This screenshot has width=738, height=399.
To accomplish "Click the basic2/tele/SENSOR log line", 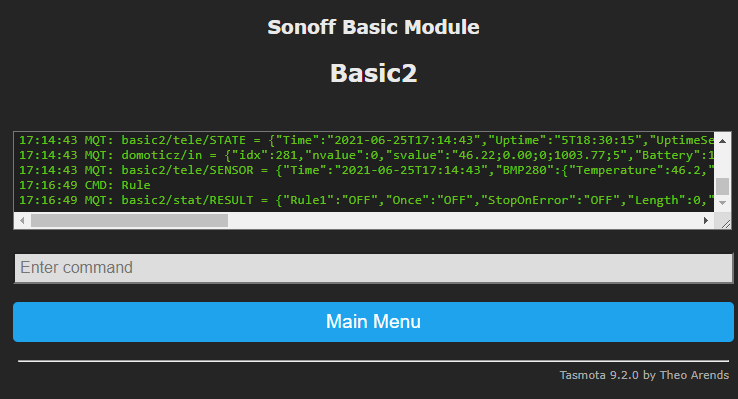I will [x=366, y=170].
